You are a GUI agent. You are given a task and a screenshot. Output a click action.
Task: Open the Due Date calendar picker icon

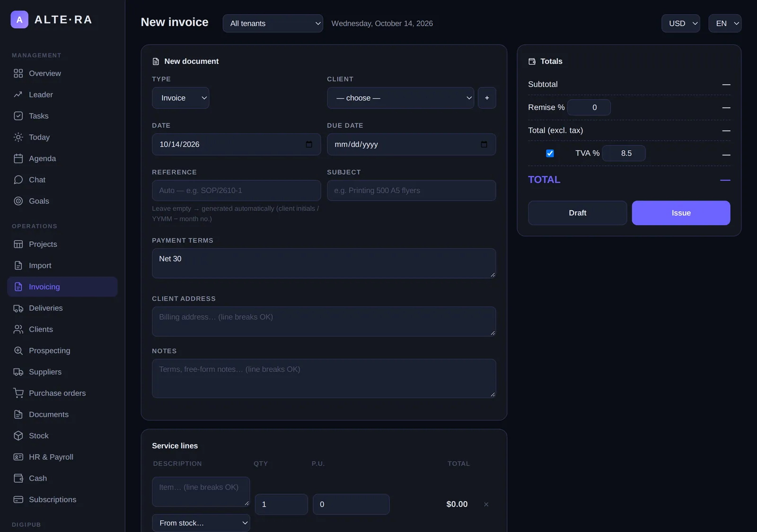[x=484, y=144]
